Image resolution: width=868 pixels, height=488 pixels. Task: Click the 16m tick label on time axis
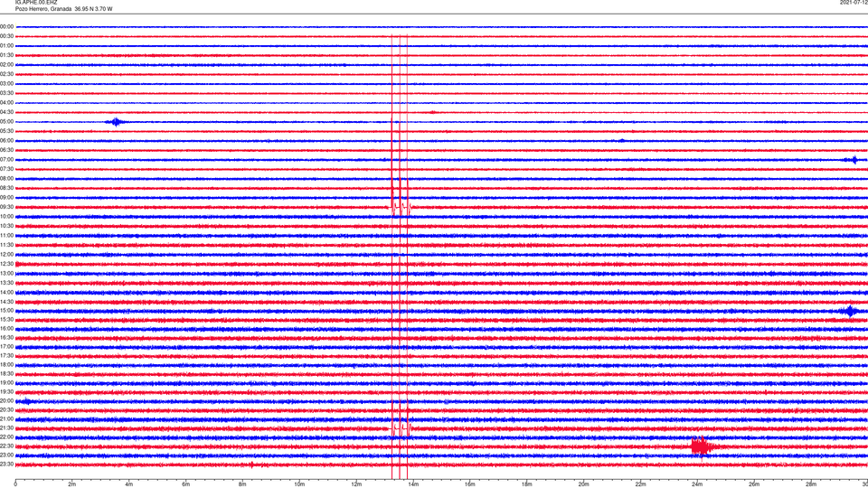pos(470,484)
